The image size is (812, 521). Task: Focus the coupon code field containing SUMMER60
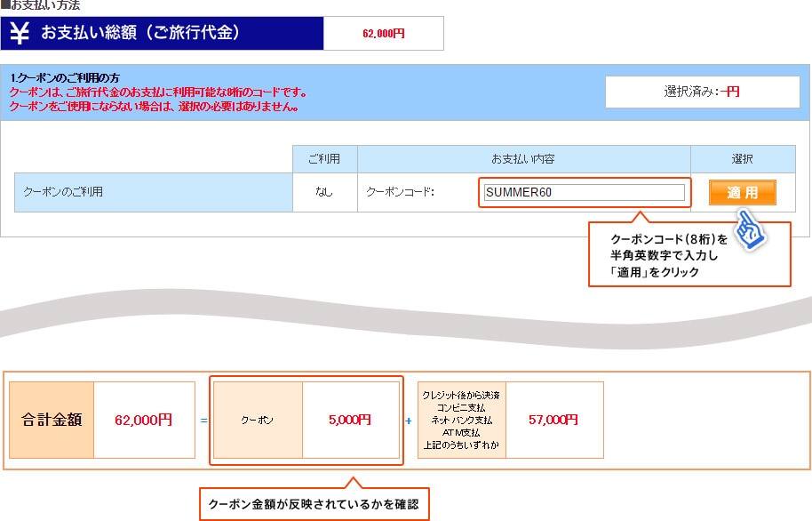tap(584, 192)
